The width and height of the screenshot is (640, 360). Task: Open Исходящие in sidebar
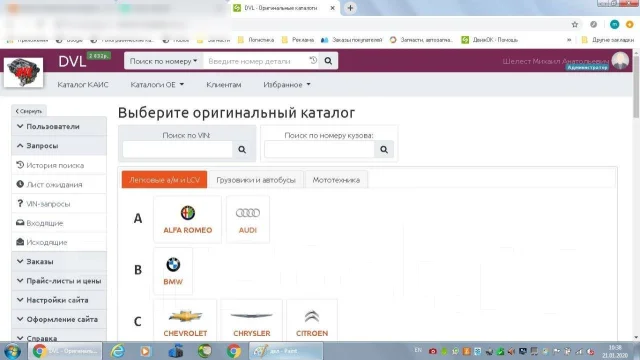click(59, 242)
